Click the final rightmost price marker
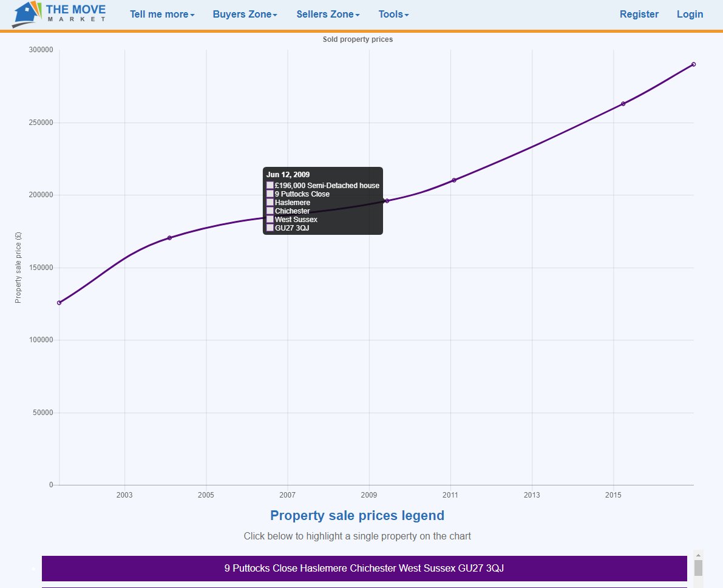Image resolution: width=723 pixels, height=588 pixels. (x=694, y=63)
